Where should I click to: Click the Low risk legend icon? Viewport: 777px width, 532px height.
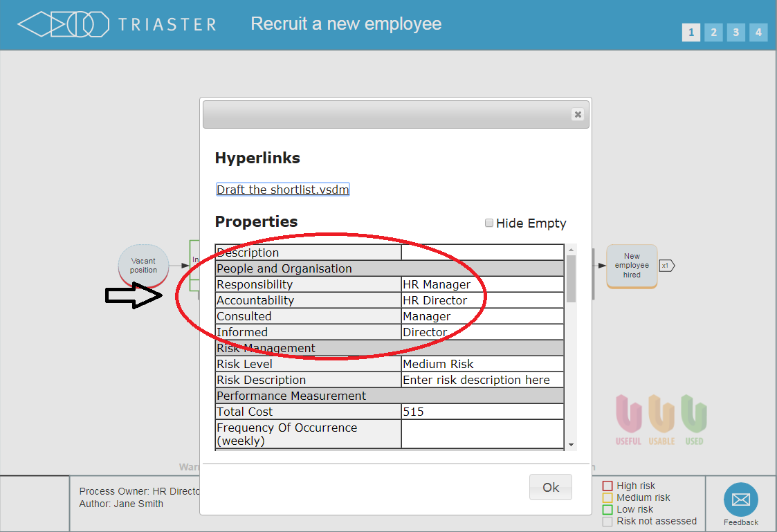pyautogui.click(x=607, y=509)
